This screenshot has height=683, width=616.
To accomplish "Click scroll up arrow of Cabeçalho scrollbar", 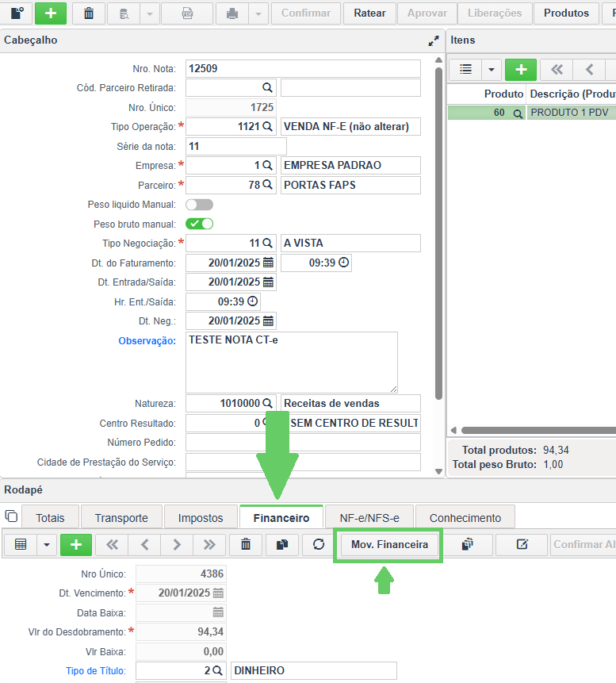I will [439, 60].
